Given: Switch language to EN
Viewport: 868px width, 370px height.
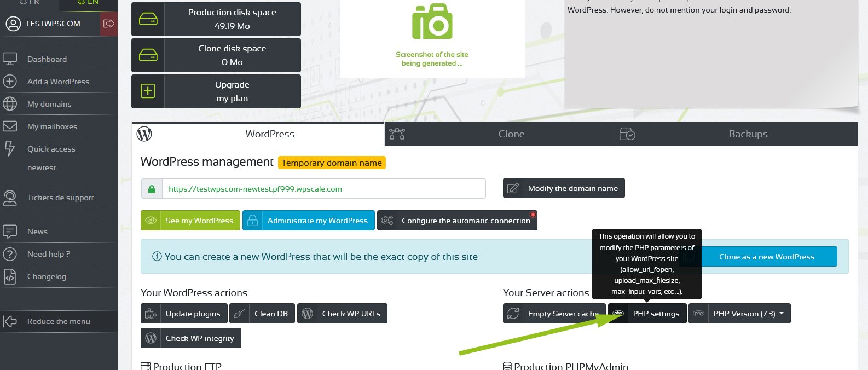Looking at the screenshot, I should coord(88,3).
